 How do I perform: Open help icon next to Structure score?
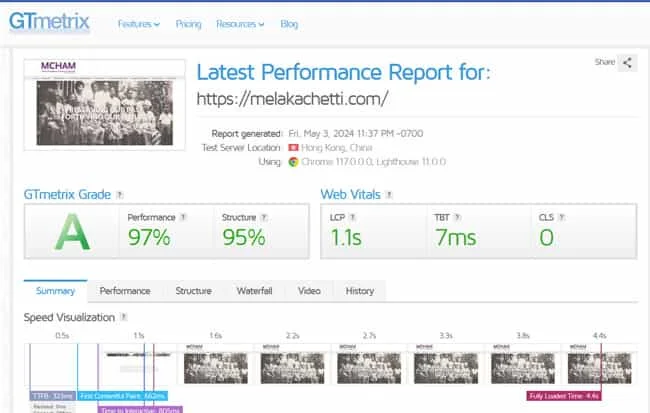[x=264, y=217]
